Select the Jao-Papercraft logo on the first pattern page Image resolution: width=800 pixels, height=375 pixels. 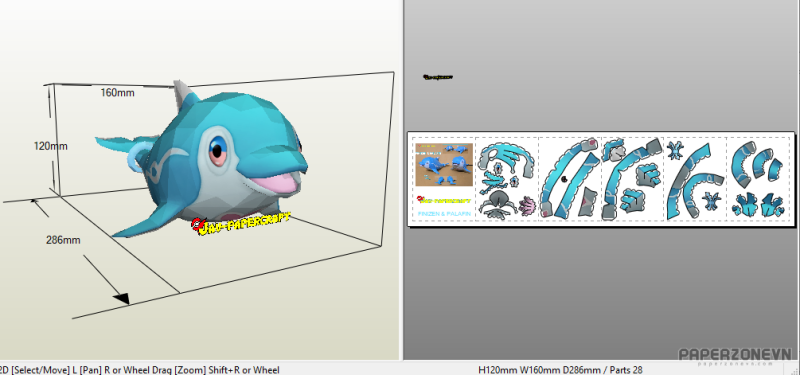pyautogui.click(x=443, y=200)
